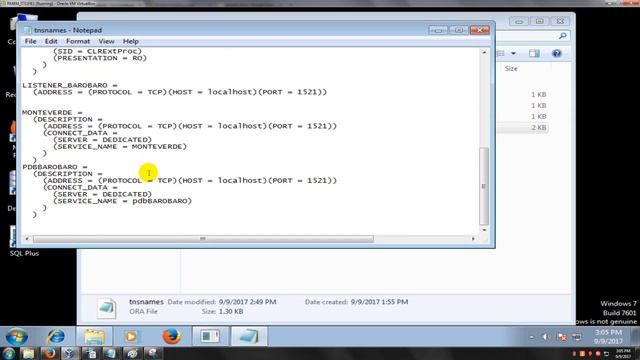Open the host taskbar folder icon

point(29,353)
